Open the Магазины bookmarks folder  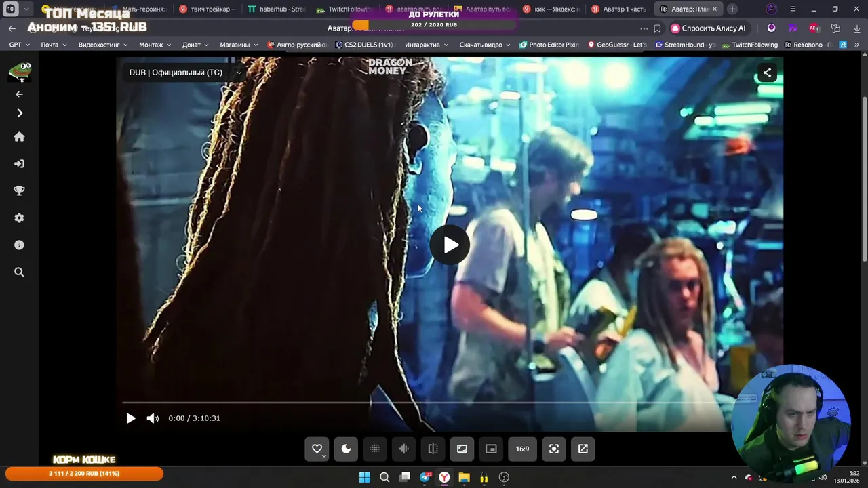(239, 45)
